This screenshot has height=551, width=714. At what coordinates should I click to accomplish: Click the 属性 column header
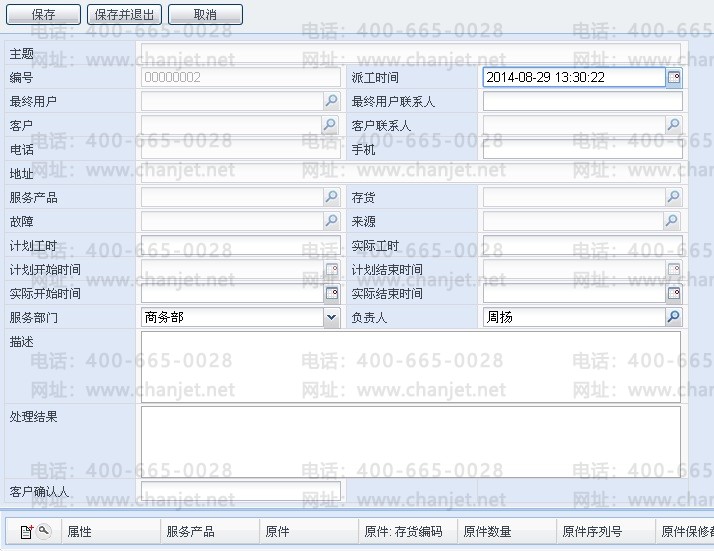[111, 531]
